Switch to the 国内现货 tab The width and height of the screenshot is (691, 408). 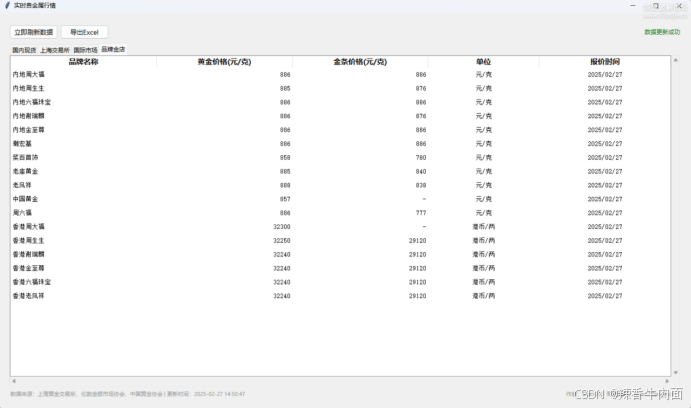click(24, 50)
